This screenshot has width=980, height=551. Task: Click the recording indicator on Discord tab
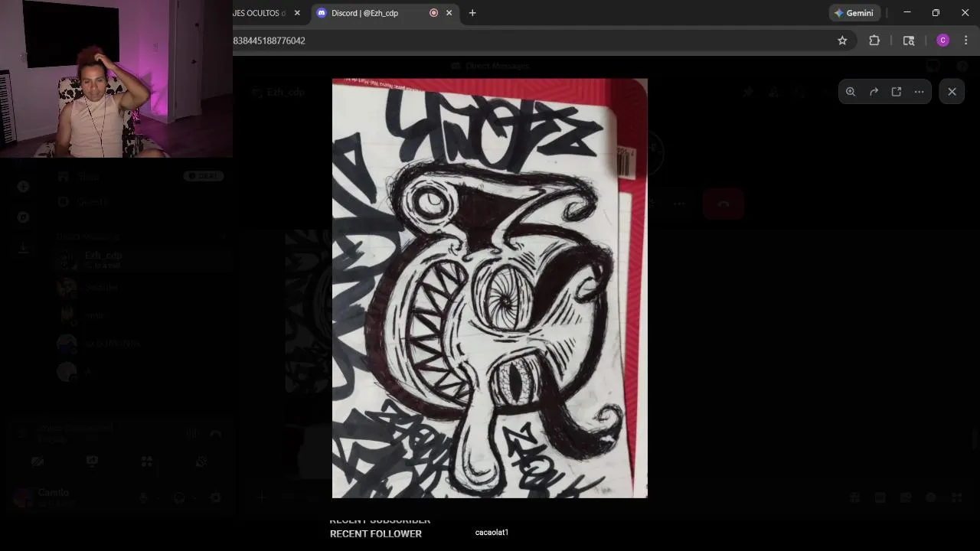tap(433, 13)
